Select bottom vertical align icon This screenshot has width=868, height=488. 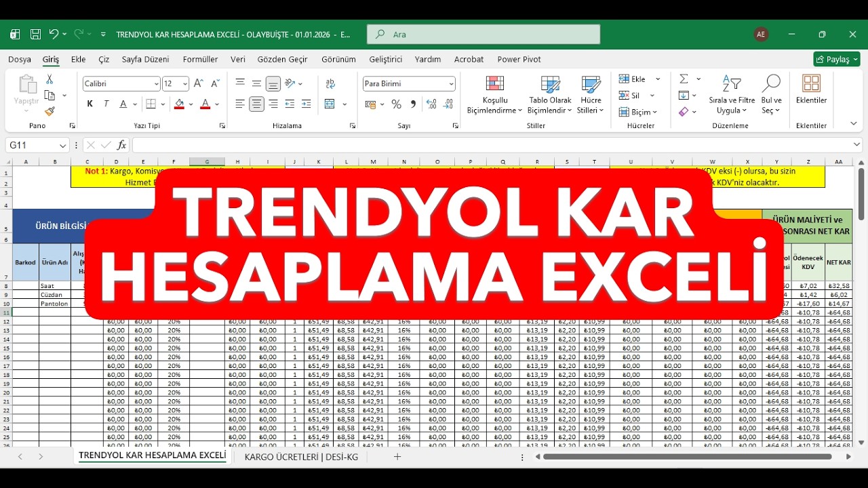tap(273, 83)
